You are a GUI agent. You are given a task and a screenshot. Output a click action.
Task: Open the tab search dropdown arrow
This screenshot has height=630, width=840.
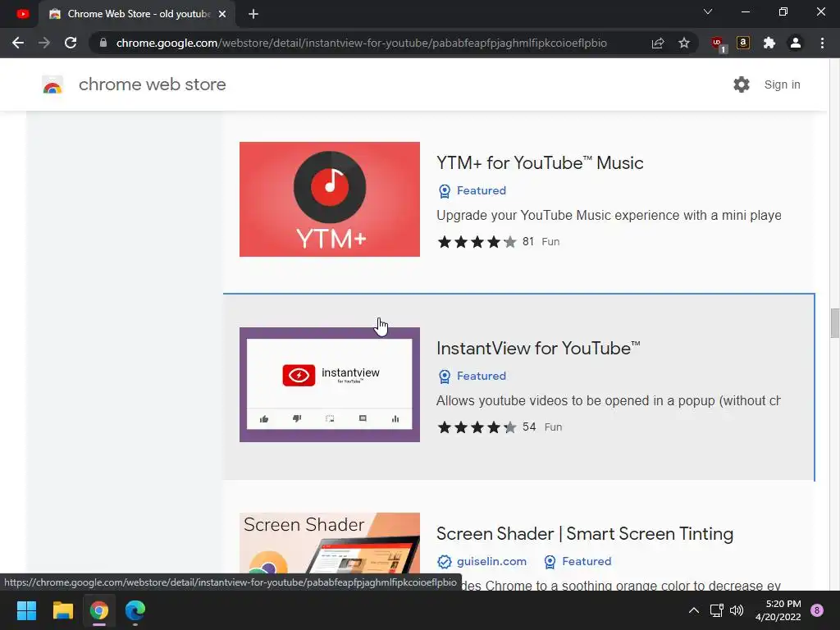pyautogui.click(x=708, y=11)
